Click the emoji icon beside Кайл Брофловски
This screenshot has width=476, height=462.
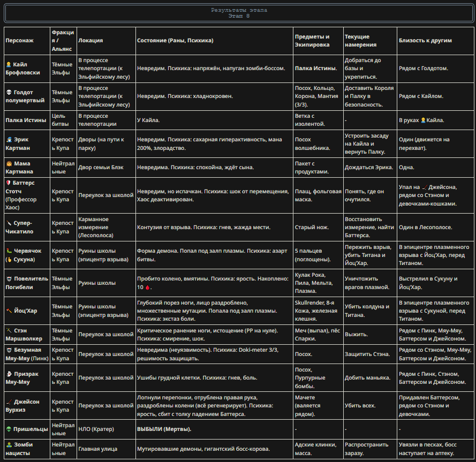click(9, 65)
